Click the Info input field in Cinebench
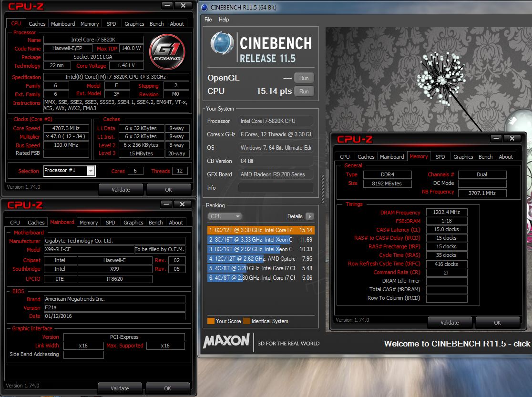 coord(276,188)
